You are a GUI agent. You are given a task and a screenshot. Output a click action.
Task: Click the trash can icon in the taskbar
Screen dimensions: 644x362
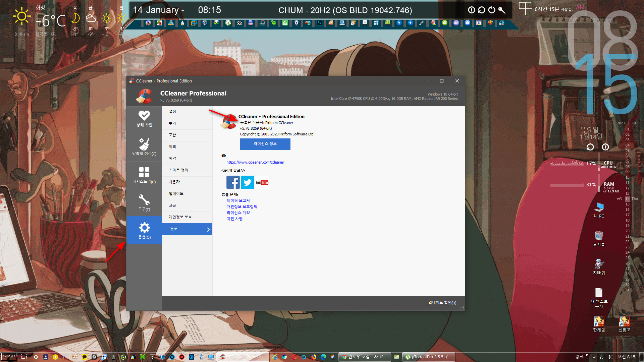point(113,357)
